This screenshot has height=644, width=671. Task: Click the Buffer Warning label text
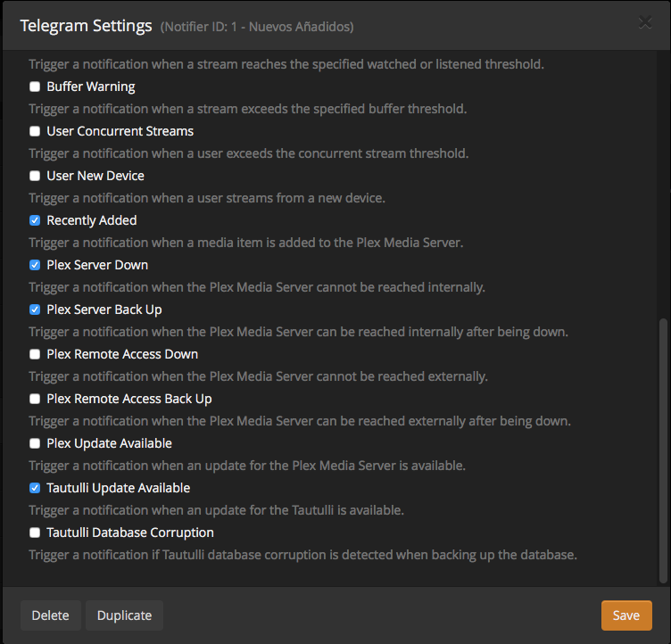(90, 87)
